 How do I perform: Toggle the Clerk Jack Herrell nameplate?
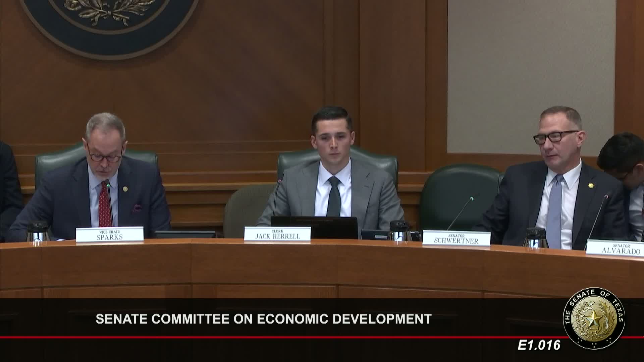click(278, 233)
